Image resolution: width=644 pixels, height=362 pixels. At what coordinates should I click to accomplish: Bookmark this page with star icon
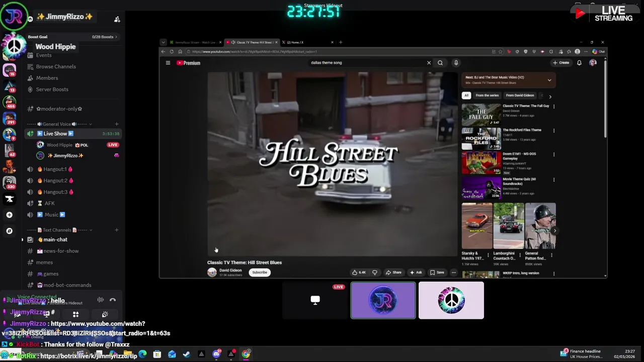point(501,51)
